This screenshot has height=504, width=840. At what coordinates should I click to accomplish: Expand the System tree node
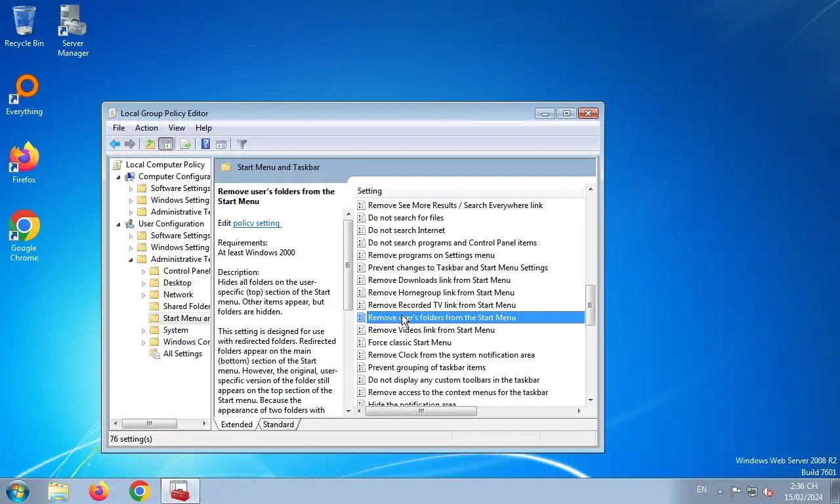point(143,330)
